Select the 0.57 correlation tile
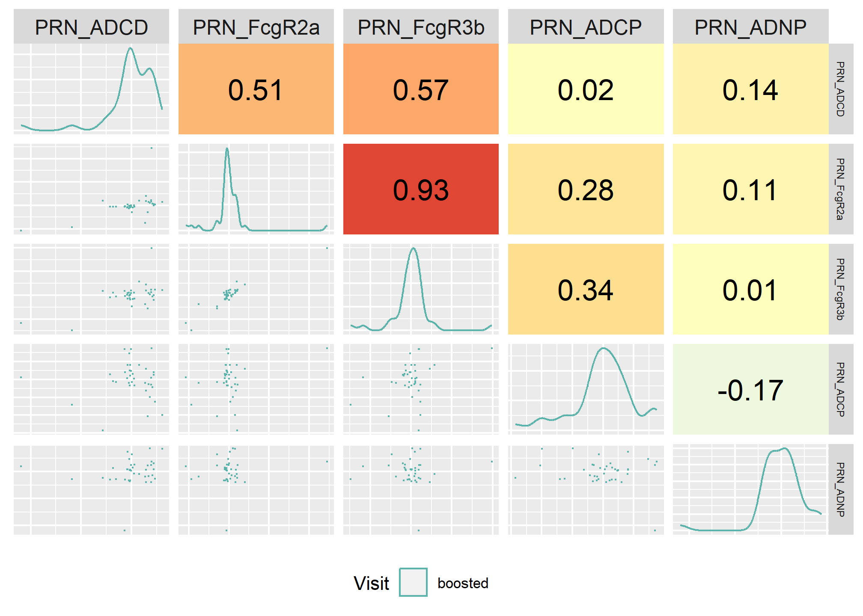863x616 pixels. (x=421, y=89)
